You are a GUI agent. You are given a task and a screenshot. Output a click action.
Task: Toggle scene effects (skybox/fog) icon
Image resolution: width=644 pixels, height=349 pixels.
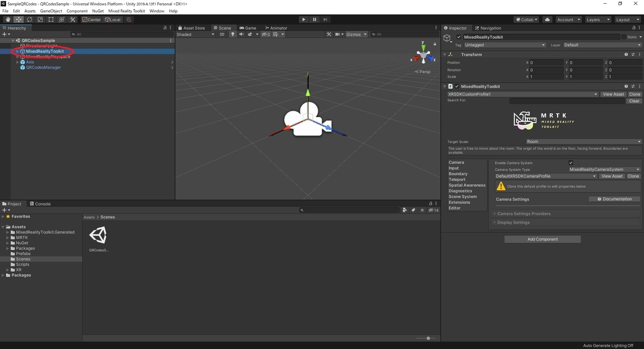pyautogui.click(x=251, y=34)
